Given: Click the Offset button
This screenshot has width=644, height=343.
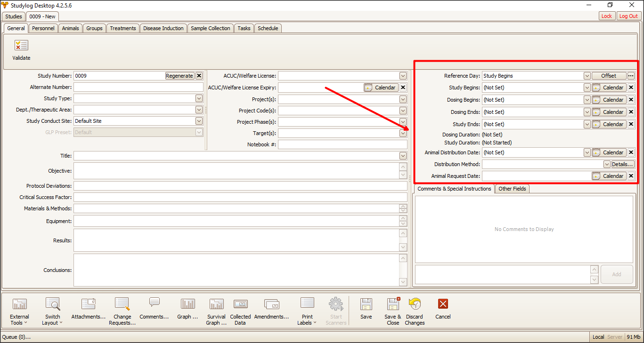Looking at the screenshot, I should click(609, 76).
